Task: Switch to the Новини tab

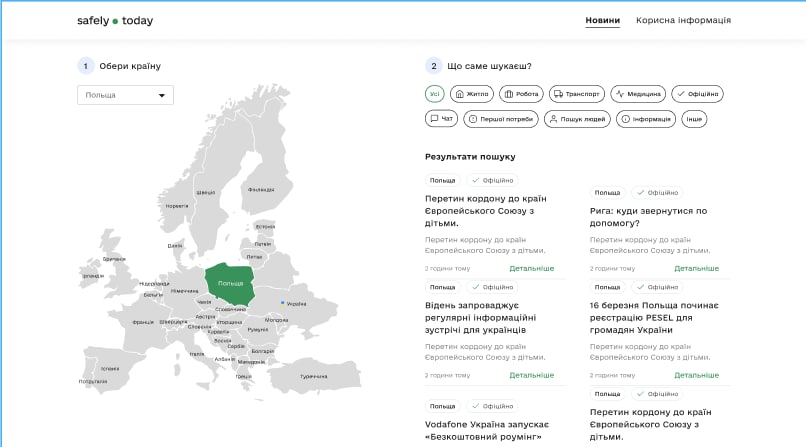Action: click(602, 20)
